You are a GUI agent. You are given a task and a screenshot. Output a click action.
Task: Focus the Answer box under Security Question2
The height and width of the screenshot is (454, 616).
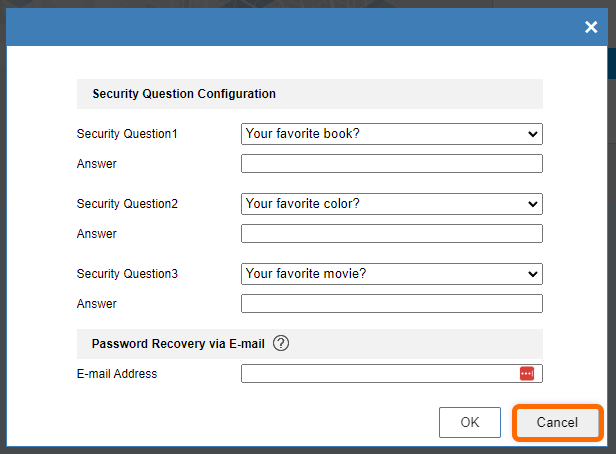tap(391, 234)
